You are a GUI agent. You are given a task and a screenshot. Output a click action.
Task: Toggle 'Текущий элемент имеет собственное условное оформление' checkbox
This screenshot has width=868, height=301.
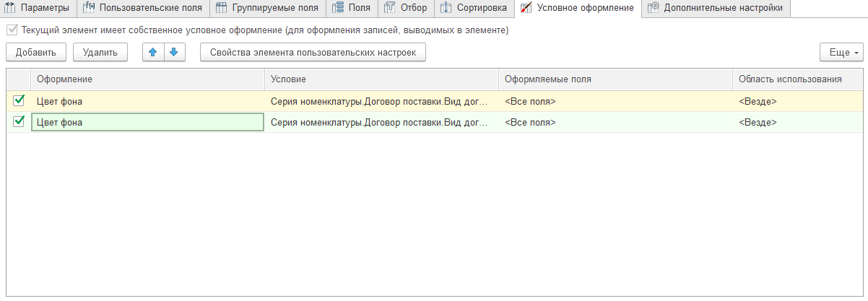(x=12, y=31)
